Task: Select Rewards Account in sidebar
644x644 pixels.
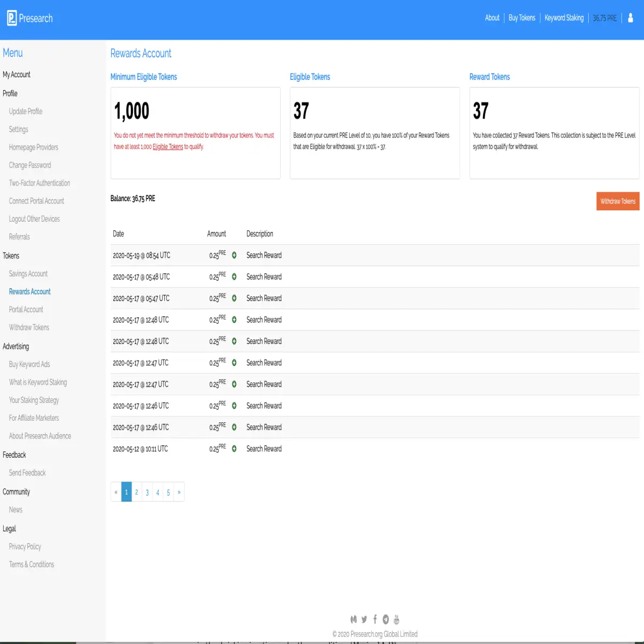Action: 30,291
